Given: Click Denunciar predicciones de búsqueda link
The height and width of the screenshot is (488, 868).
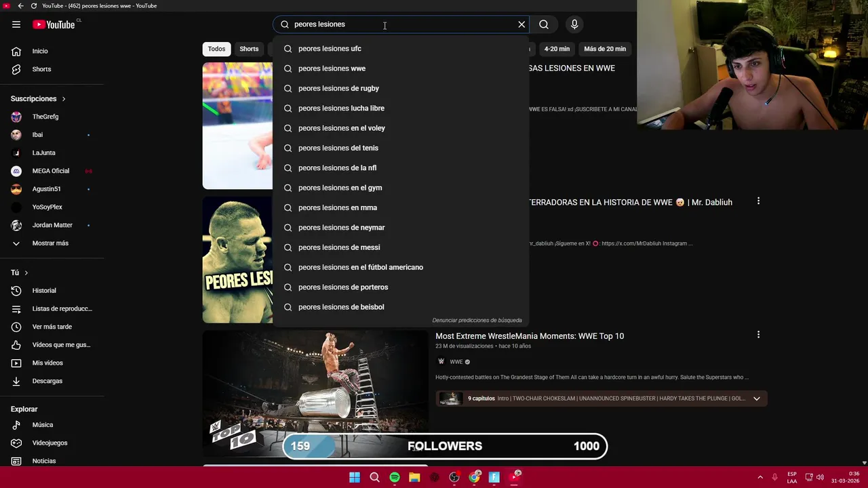Looking at the screenshot, I should (477, 320).
